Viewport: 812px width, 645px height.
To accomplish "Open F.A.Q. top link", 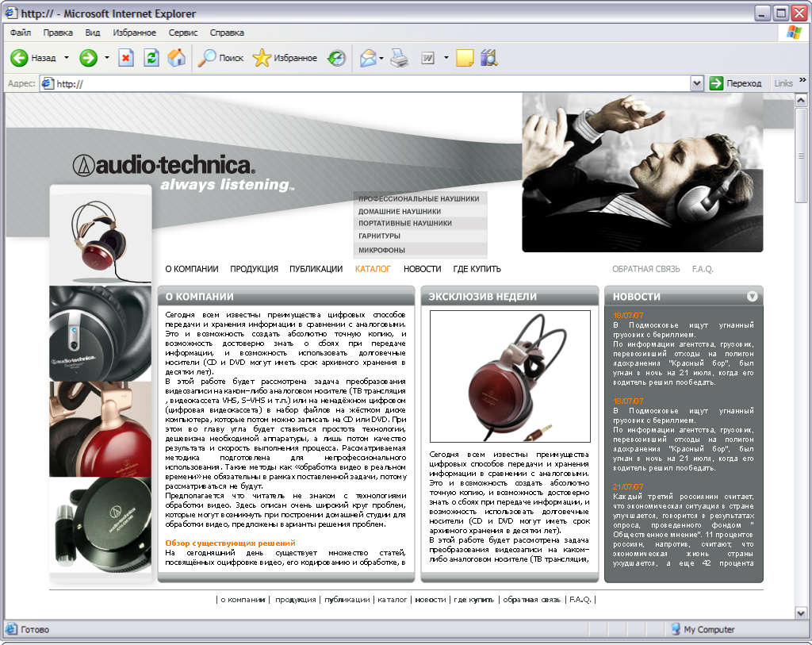I will (703, 269).
